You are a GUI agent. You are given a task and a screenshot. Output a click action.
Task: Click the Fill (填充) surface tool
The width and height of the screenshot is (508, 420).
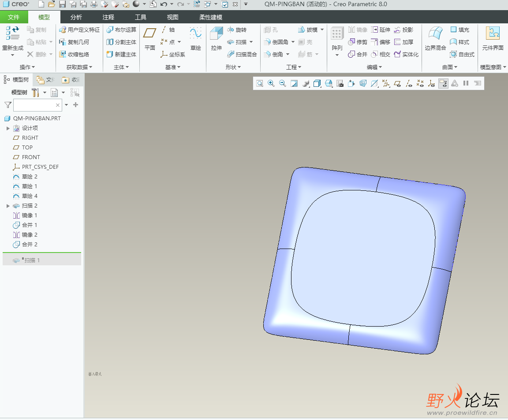pyautogui.click(x=460, y=30)
